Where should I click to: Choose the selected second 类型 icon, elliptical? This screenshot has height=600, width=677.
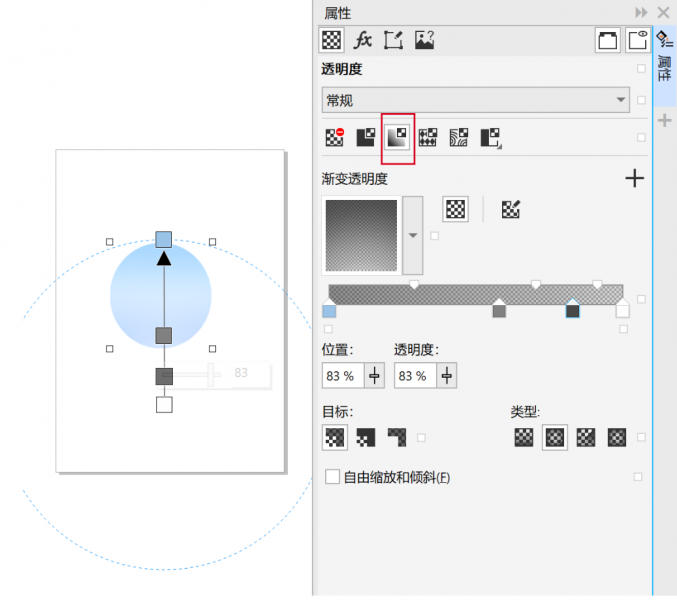tap(555, 438)
